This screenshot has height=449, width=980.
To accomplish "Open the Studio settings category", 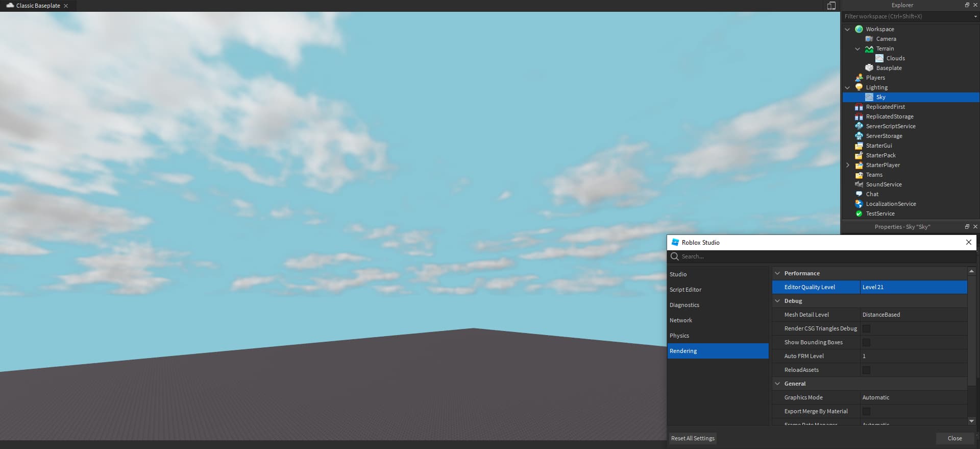I will pyautogui.click(x=718, y=274).
